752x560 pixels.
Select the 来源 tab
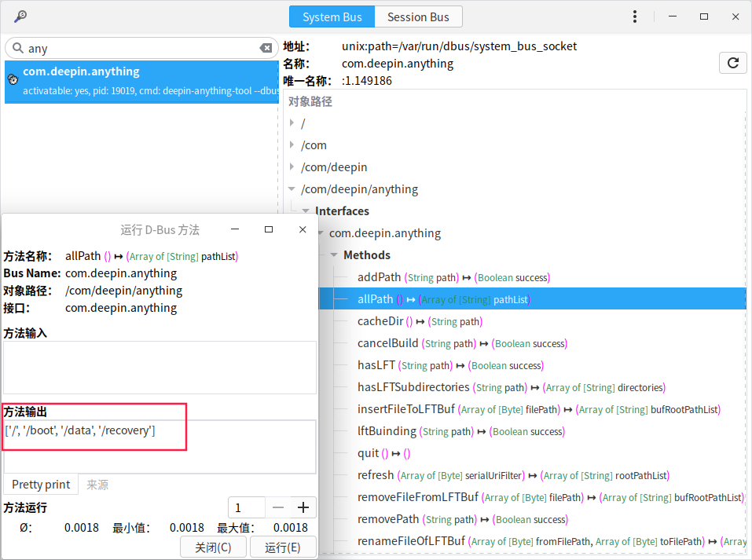[x=97, y=485]
